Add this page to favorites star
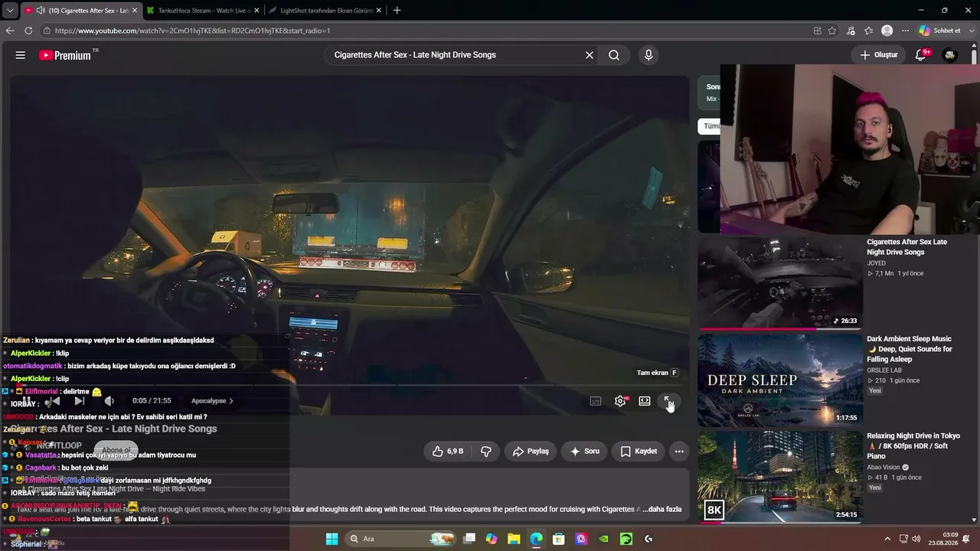980x551 pixels. [832, 31]
